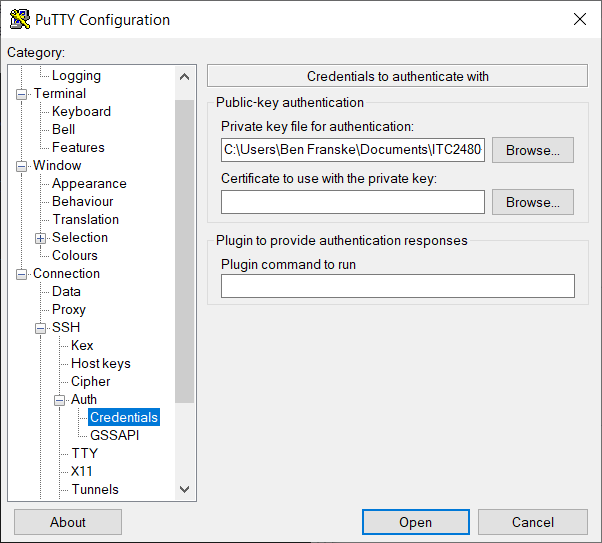
Task: Open the Tunnels settings page
Action: [94, 489]
